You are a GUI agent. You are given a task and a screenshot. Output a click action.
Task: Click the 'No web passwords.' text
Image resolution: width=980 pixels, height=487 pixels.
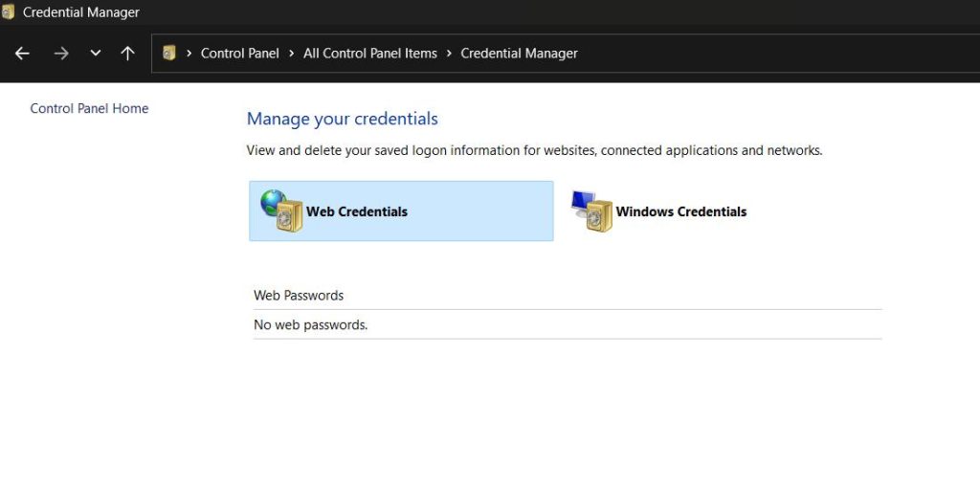point(311,325)
